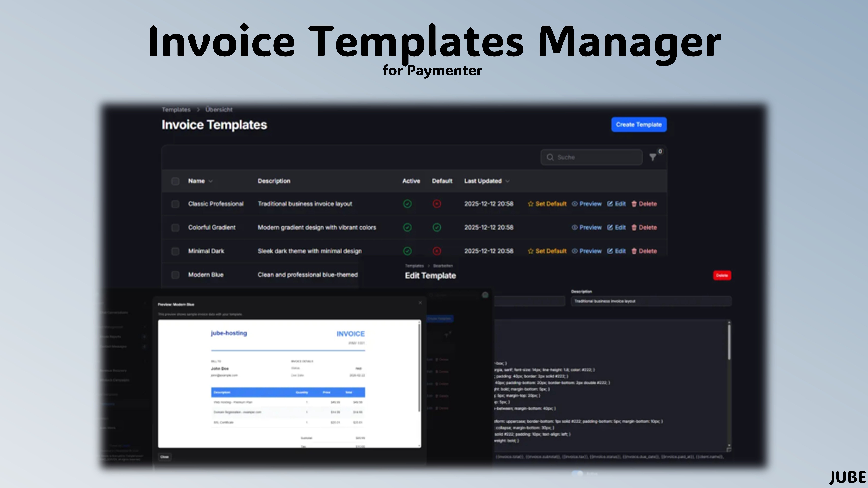This screenshot has height=488, width=868.
Task: Click the red Delete button on Edit Template page
Action: tap(722, 275)
